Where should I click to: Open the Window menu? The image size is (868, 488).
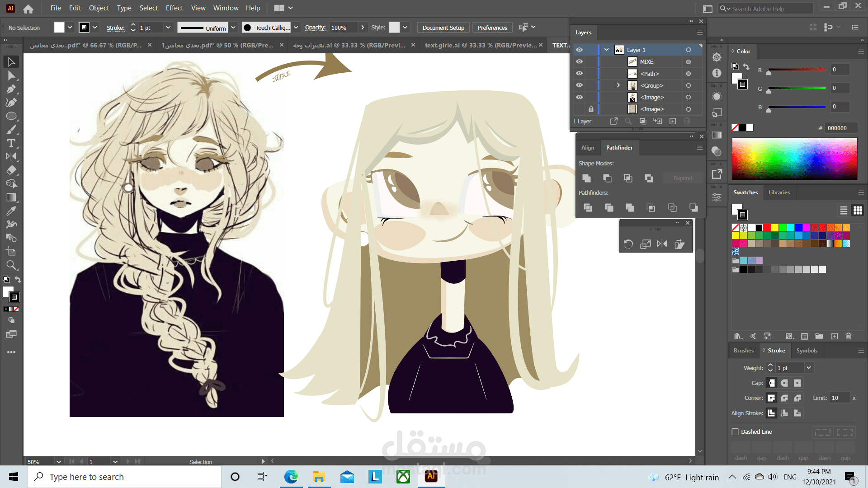(x=226, y=8)
